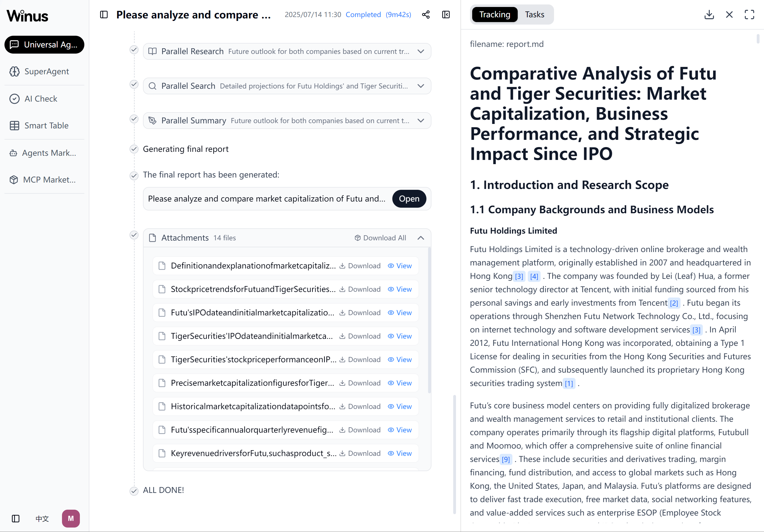Expand the Parallel Research step

click(x=421, y=52)
